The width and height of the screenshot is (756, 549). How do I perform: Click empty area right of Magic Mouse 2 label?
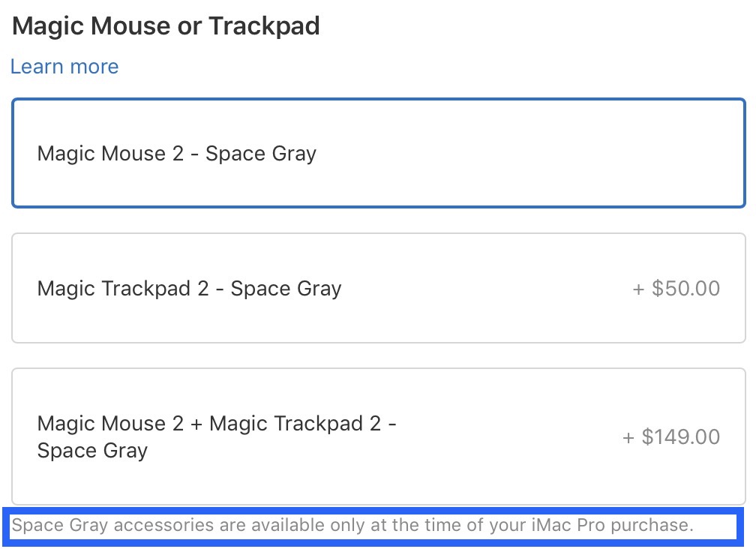(x=525, y=154)
